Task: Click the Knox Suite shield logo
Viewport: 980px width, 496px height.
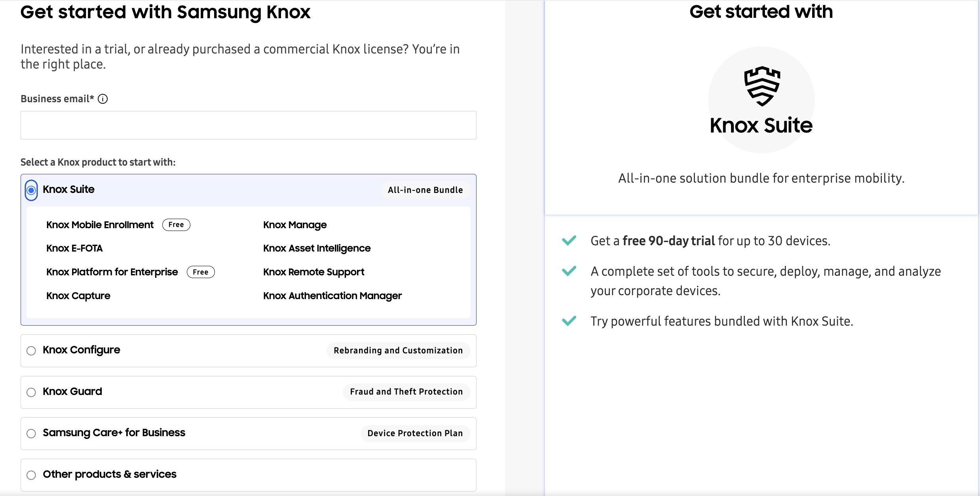Action: pos(762,86)
